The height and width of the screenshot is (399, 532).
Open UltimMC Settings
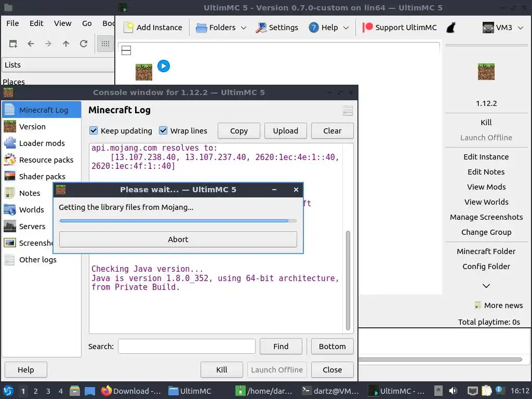point(277,28)
